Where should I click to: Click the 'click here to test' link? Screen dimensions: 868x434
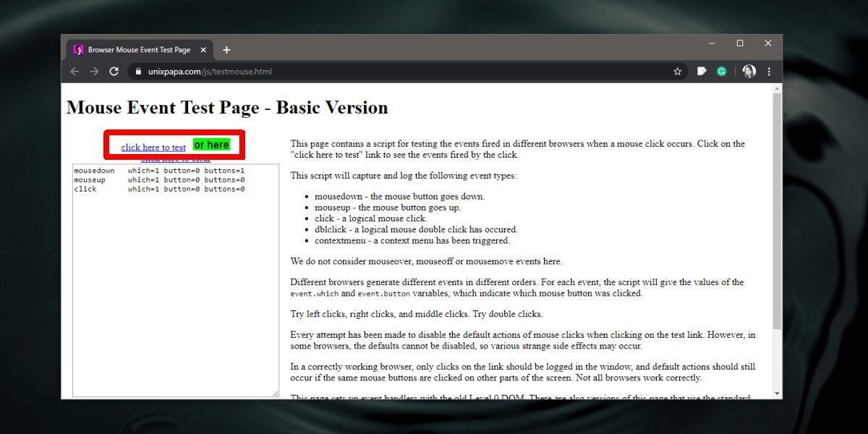point(153,146)
